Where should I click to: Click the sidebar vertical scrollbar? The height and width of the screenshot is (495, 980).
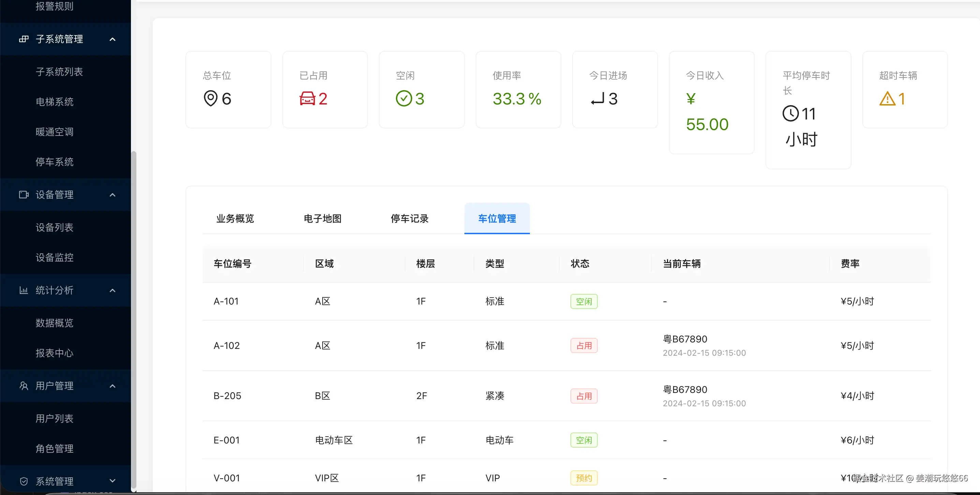134,320
